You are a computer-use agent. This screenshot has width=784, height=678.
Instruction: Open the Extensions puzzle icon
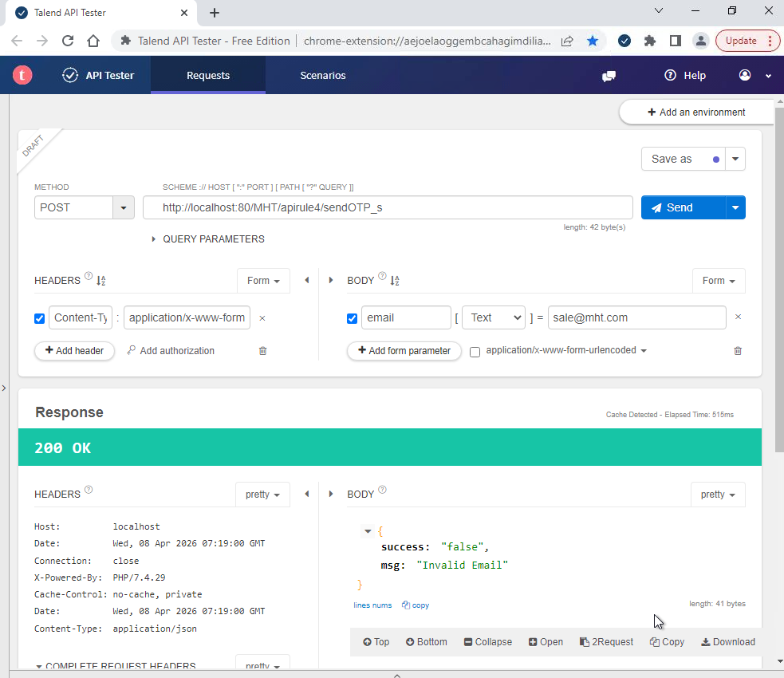tap(649, 41)
